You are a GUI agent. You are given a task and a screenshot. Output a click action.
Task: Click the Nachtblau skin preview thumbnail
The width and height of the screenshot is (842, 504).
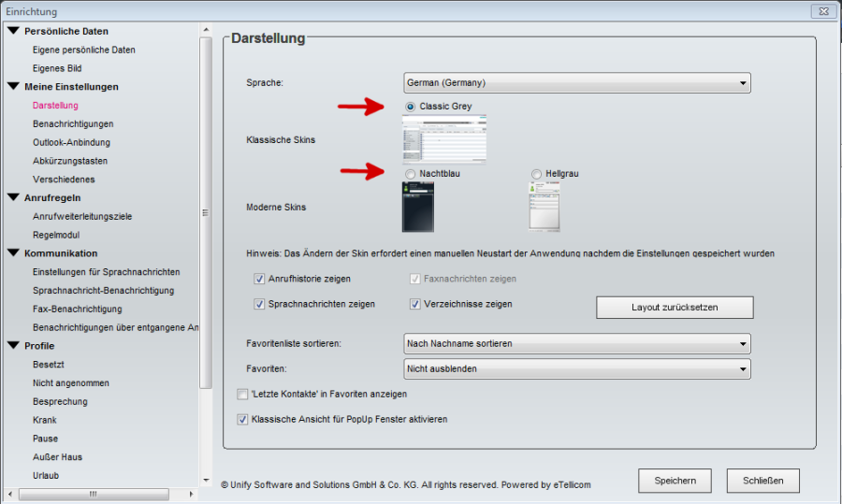point(417,207)
